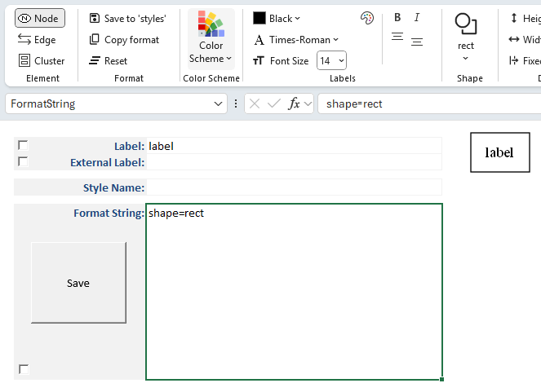The width and height of the screenshot is (541, 392).
Task: Click the Style Name input cell
Action: click(x=294, y=187)
